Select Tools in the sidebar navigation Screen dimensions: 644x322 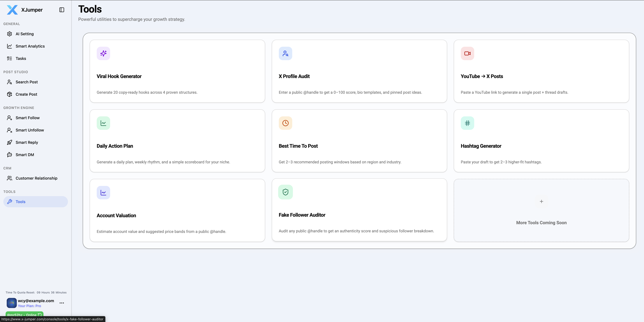[x=35, y=202]
